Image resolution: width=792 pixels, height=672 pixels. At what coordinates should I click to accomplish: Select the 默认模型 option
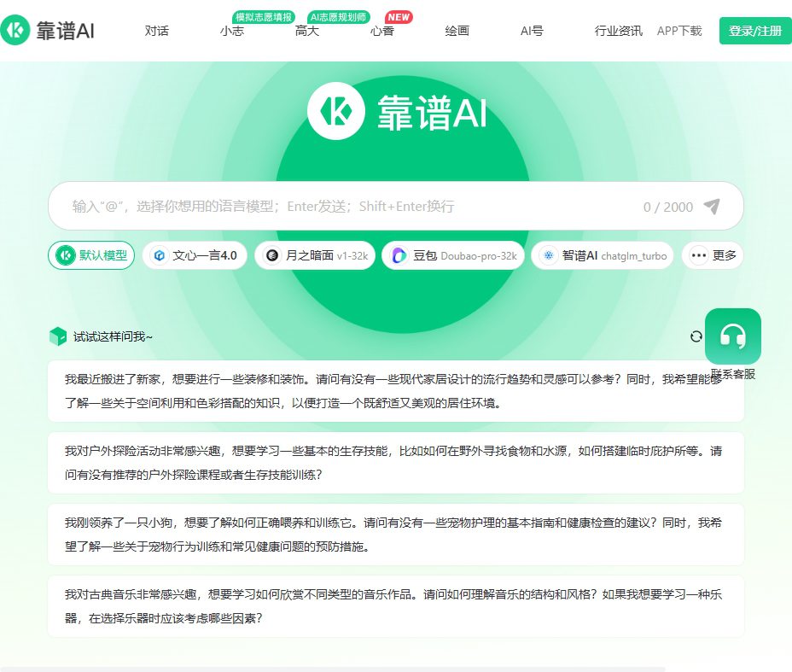[x=90, y=255]
